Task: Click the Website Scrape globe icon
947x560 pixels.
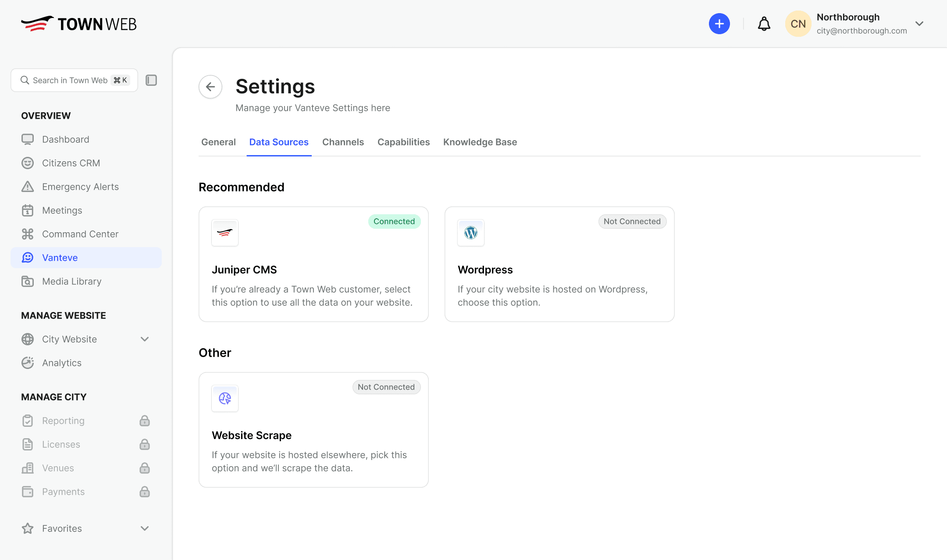Action: pyautogui.click(x=225, y=398)
